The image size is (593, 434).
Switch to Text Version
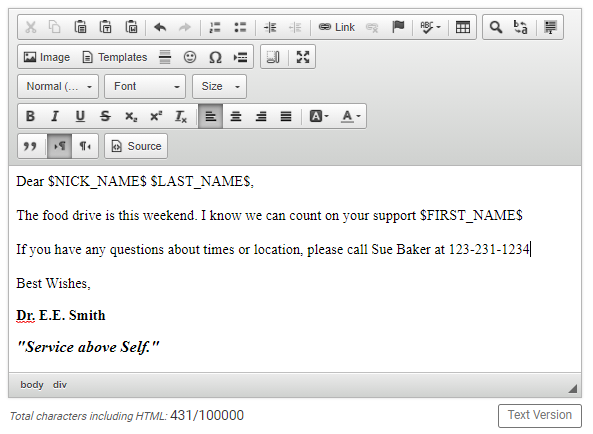coord(540,415)
